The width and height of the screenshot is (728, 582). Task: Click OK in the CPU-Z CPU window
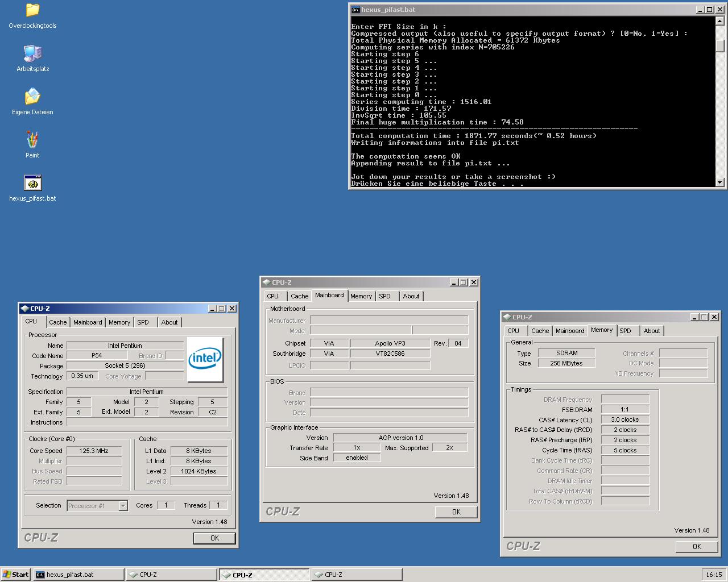coord(214,538)
